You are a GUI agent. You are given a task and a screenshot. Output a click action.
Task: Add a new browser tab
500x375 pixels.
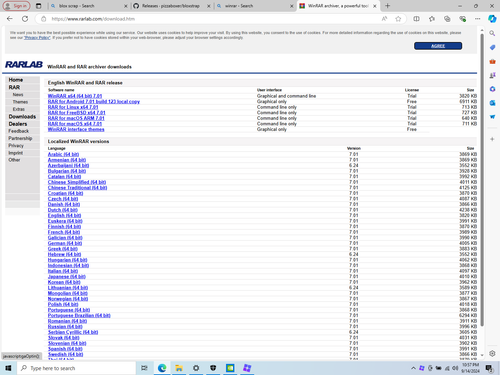[x=387, y=6]
